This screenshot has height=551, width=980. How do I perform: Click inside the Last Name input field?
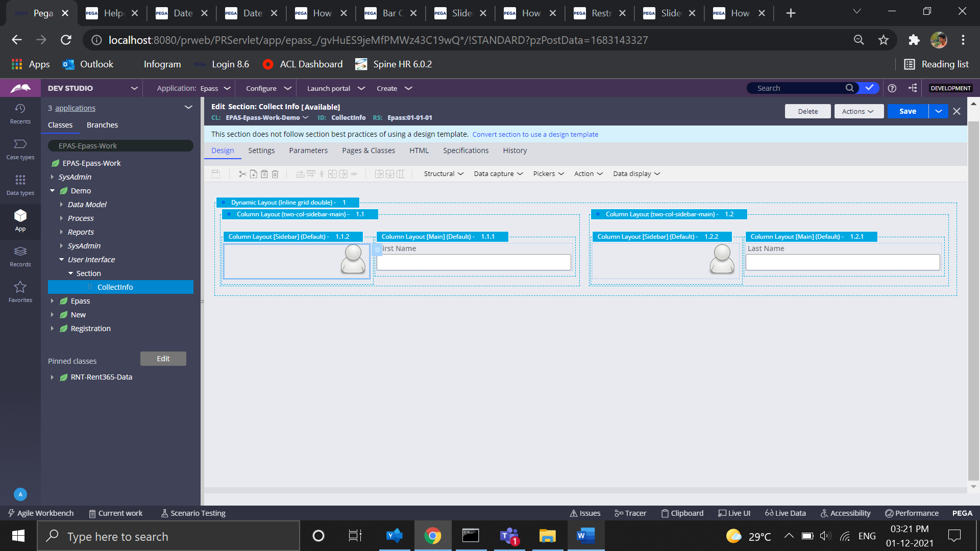pos(842,262)
